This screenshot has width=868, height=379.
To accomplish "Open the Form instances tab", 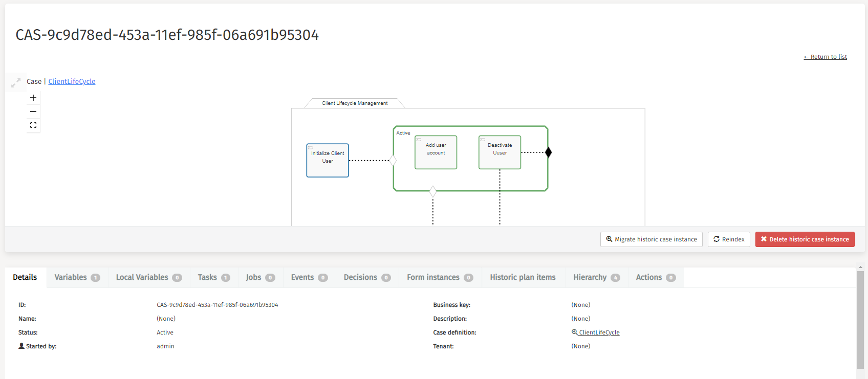I will tap(440, 277).
